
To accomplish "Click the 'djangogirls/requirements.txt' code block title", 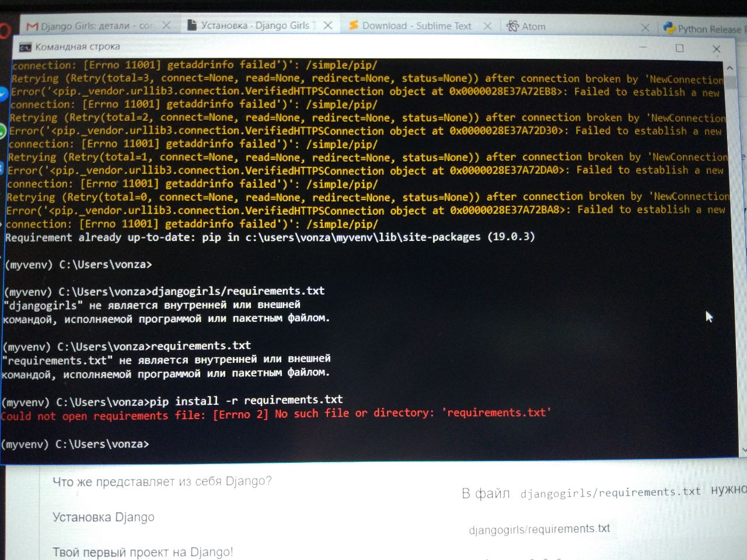I will click(x=539, y=530).
